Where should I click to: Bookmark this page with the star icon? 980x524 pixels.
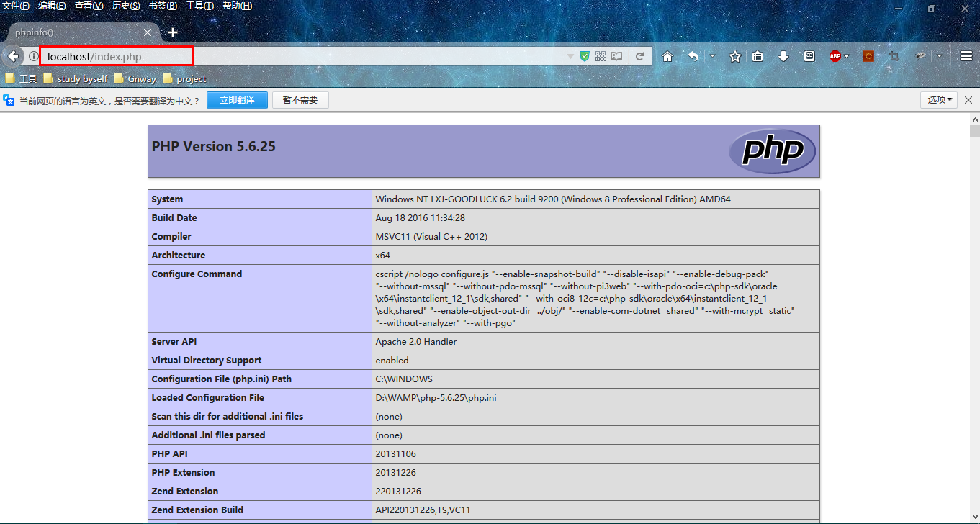pos(736,55)
